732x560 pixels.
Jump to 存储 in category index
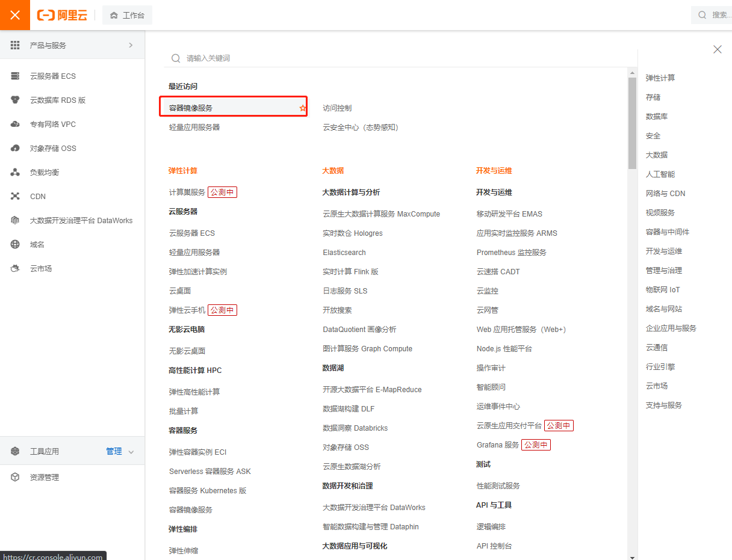653,97
